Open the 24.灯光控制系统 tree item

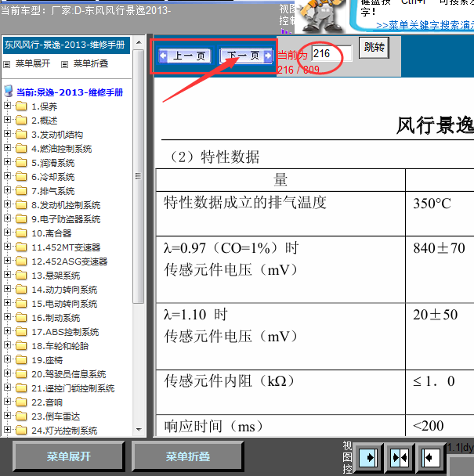pos(64,431)
